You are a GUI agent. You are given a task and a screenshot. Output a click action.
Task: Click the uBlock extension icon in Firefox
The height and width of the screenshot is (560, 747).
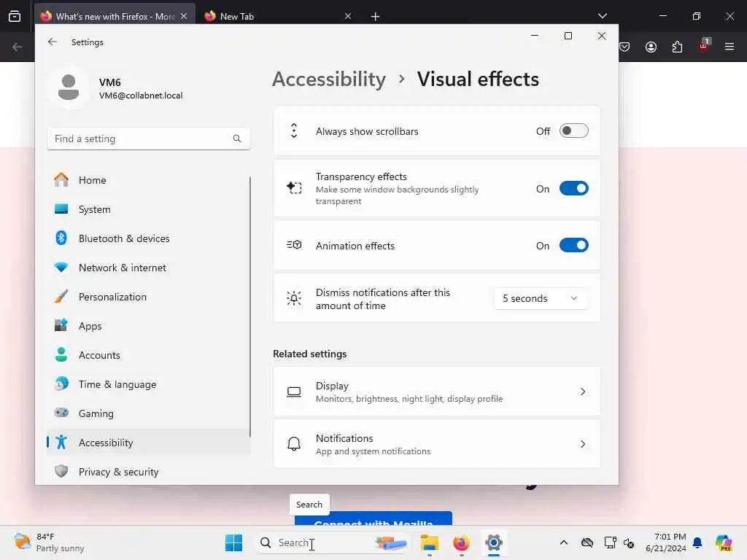pyautogui.click(x=703, y=47)
